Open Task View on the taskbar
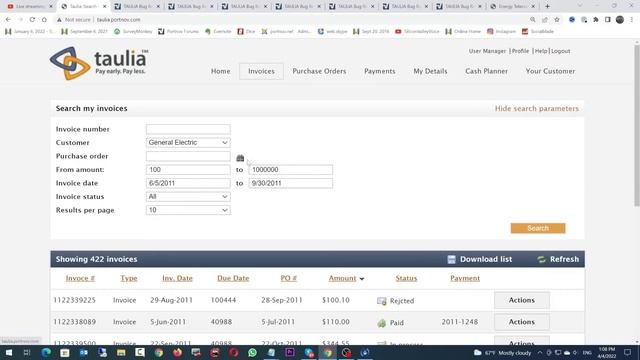The width and height of the screenshot is (640, 360). pos(27,353)
